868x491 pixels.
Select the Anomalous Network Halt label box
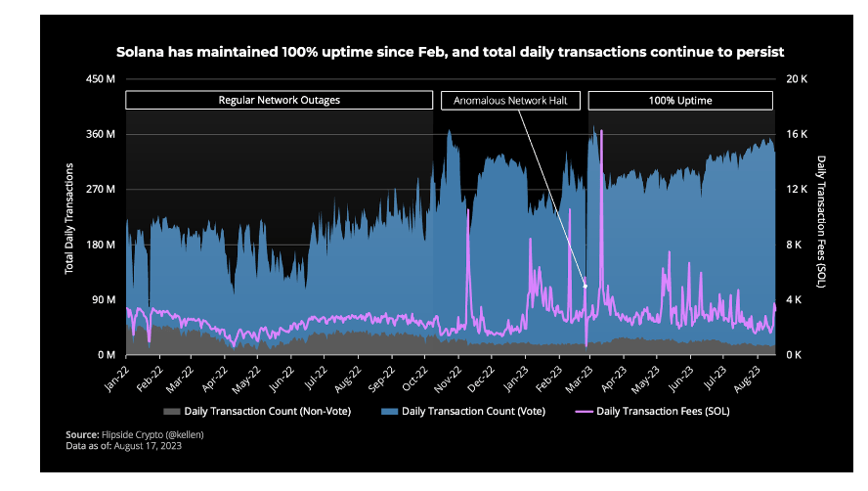[x=510, y=101]
